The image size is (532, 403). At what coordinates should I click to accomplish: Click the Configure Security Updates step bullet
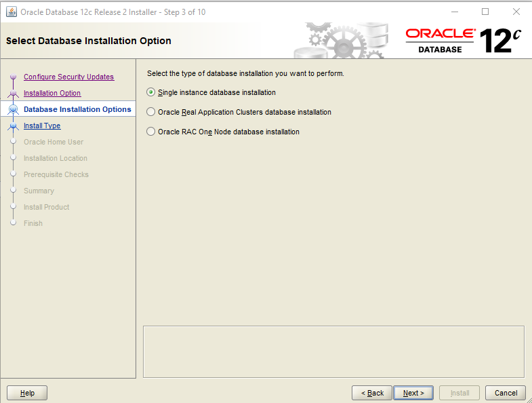pos(14,77)
